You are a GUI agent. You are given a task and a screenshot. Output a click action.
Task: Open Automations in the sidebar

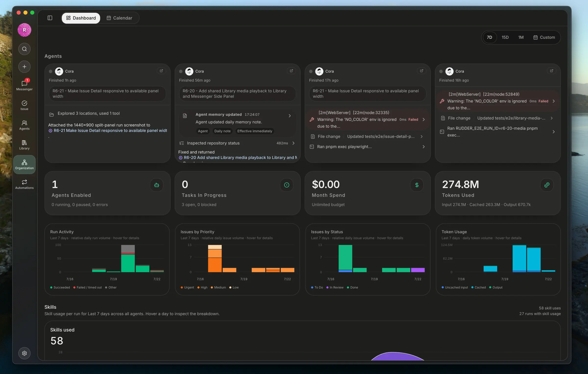tap(24, 184)
